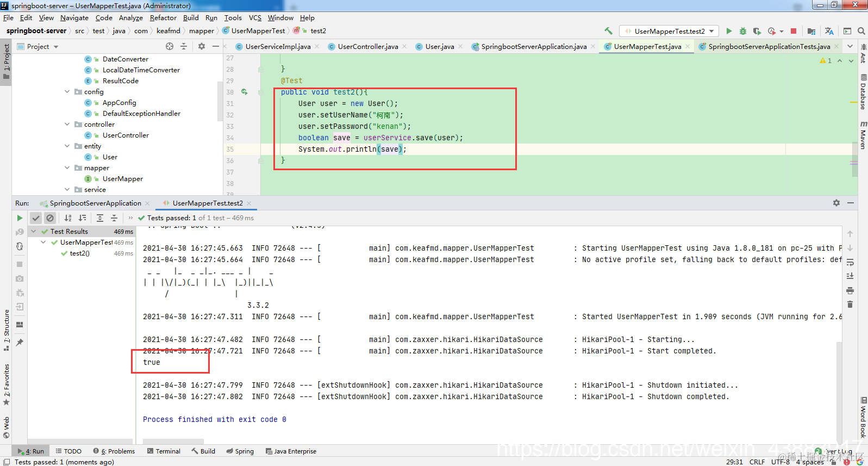Open Run panel settings gear
This screenshot has height=466, width=868.
836,203
